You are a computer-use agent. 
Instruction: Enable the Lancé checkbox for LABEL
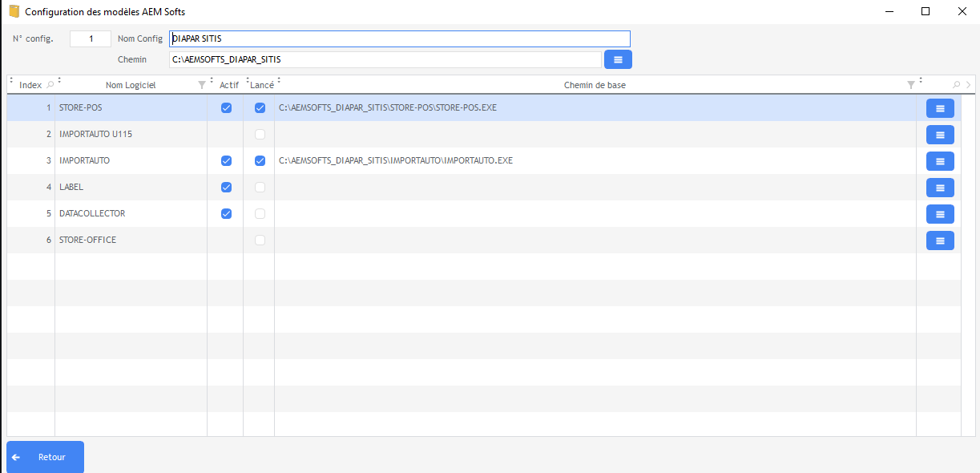click(x=260, y=188)
